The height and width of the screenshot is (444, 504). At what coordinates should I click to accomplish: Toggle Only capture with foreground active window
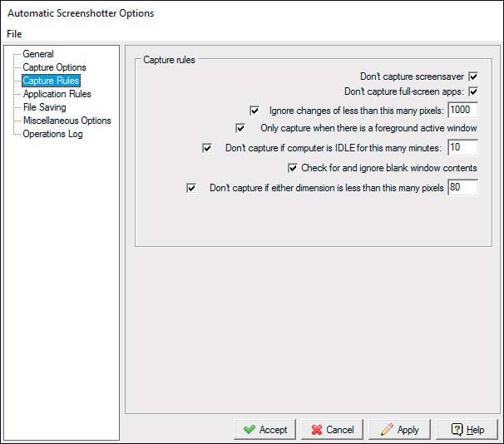click(240, 128)
